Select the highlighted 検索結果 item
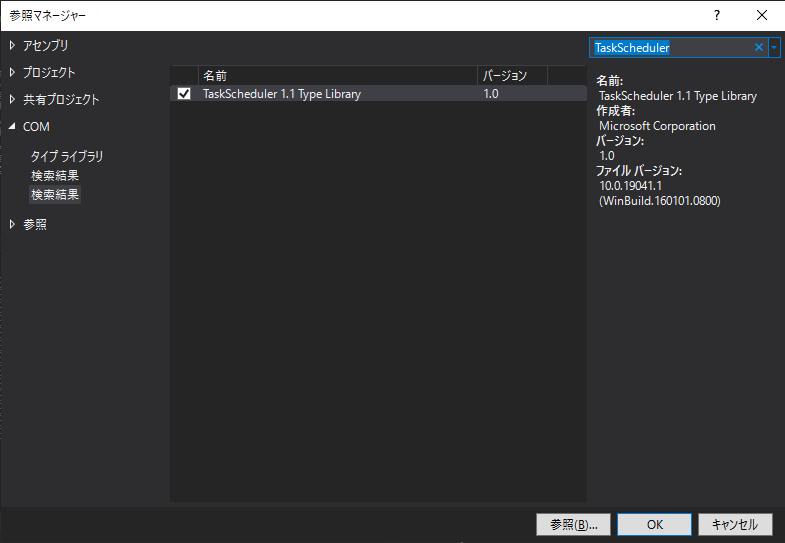Image resolution: width=785 pixels, height=543 pixels. pyautogui.click(x=55, y=195)
